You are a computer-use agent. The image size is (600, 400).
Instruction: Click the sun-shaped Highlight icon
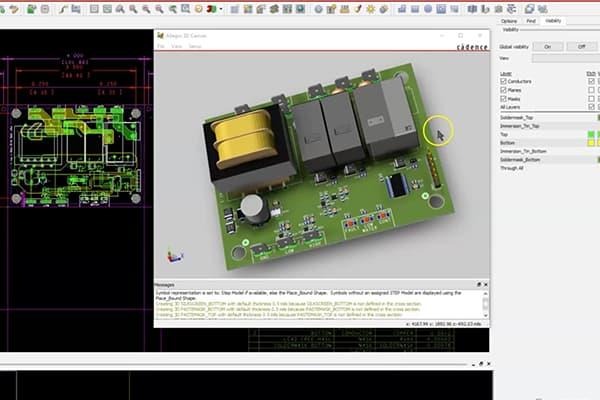click(370, 9)
